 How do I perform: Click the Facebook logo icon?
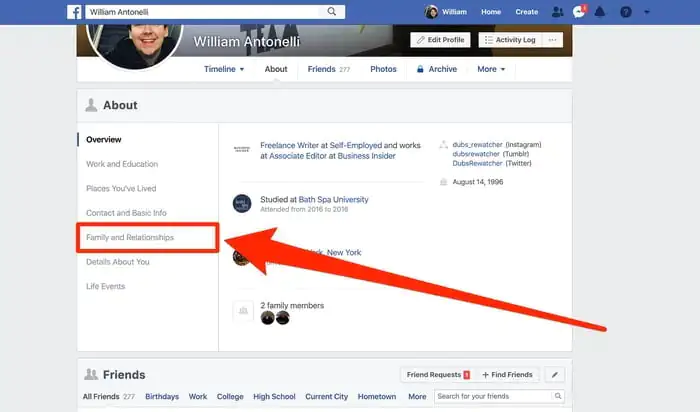pos(74,12)
